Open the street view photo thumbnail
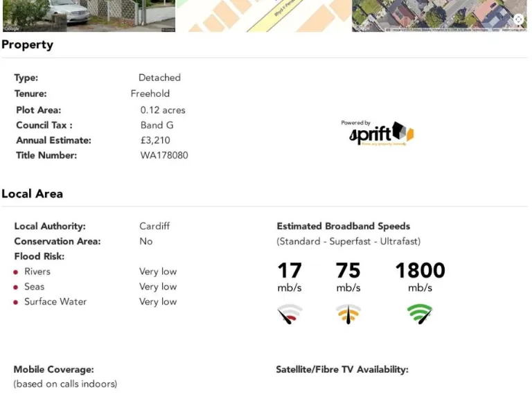 tap(88, 15)
